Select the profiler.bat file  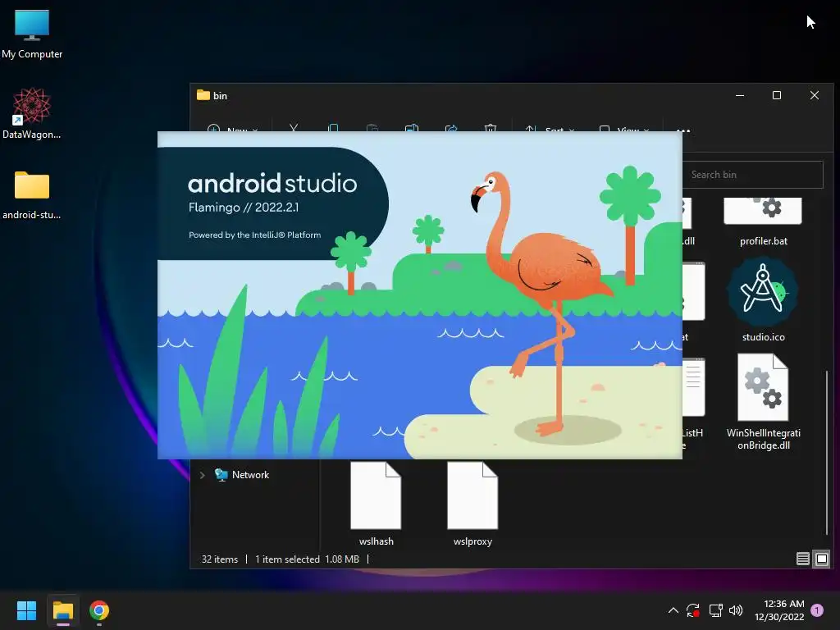pyautogui.click(x=764, y=222)
